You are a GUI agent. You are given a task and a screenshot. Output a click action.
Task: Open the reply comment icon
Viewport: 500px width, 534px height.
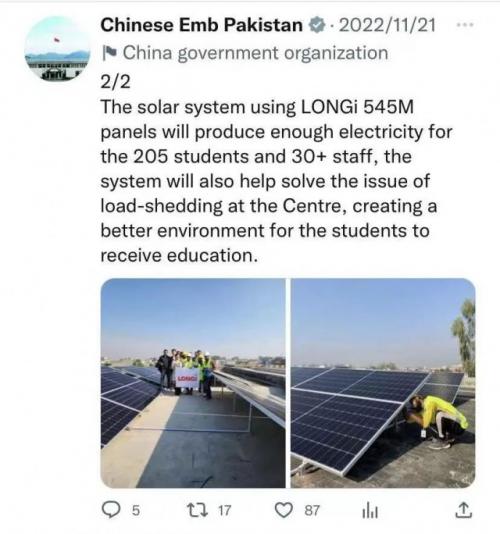click(111, 510)
